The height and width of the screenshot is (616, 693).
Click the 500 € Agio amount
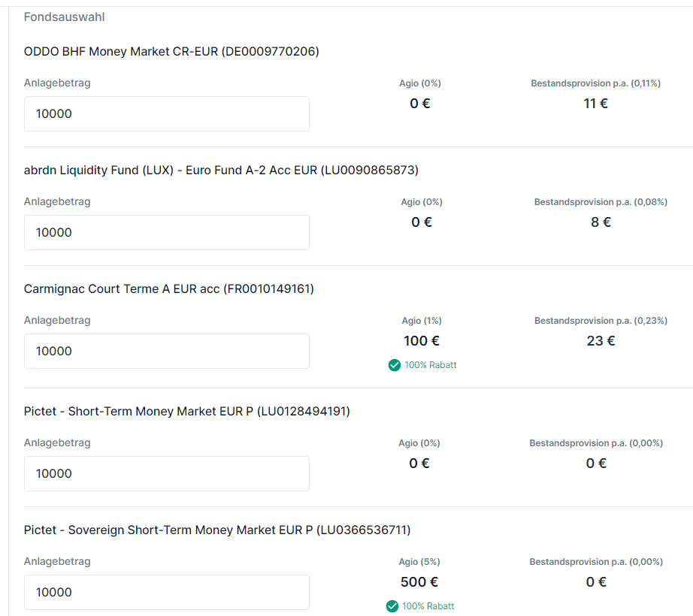[419, 582]
